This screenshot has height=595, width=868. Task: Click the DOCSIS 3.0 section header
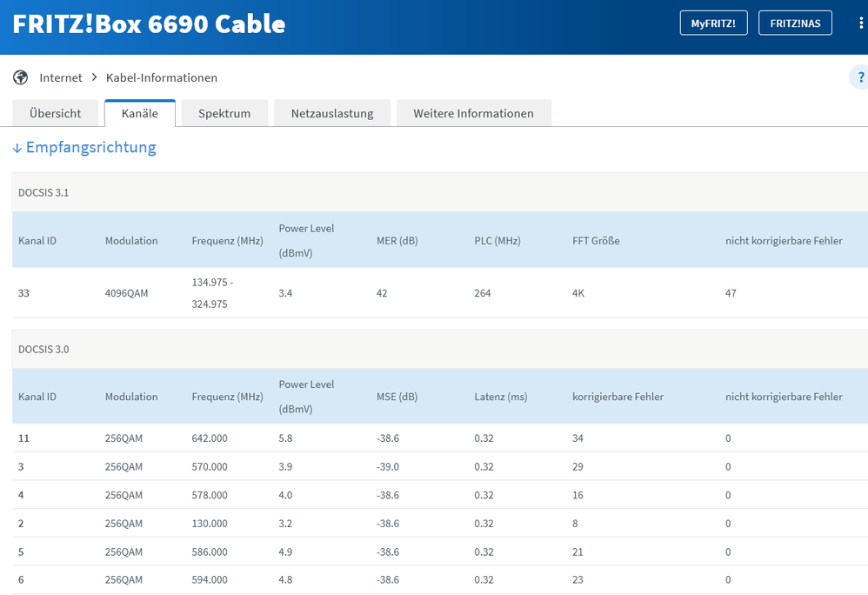point(43,349)
